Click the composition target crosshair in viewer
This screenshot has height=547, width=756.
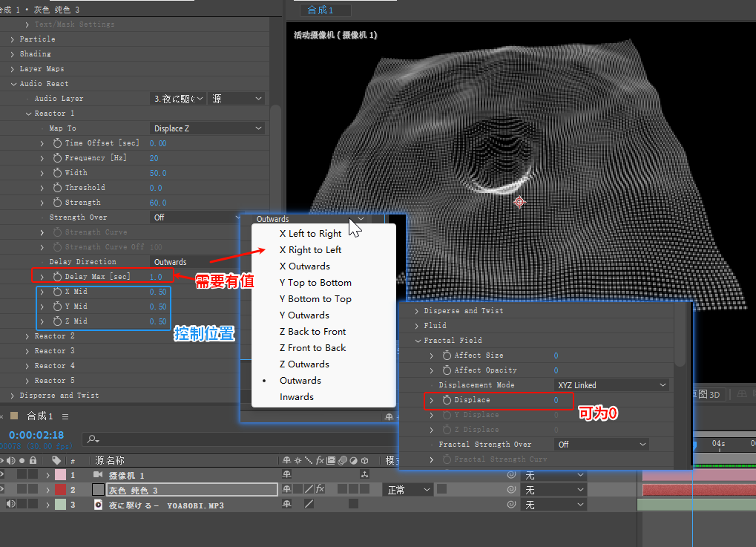519,202
